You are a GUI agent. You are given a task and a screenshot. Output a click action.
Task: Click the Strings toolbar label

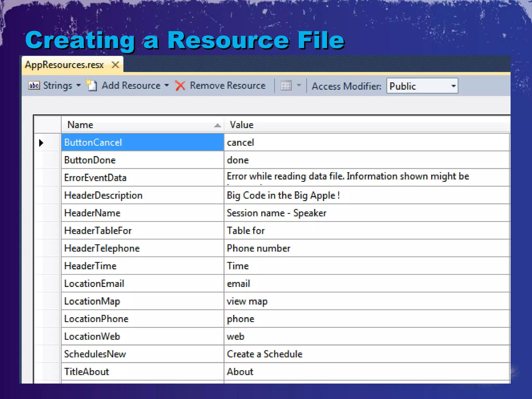click(x=58, y=86)
